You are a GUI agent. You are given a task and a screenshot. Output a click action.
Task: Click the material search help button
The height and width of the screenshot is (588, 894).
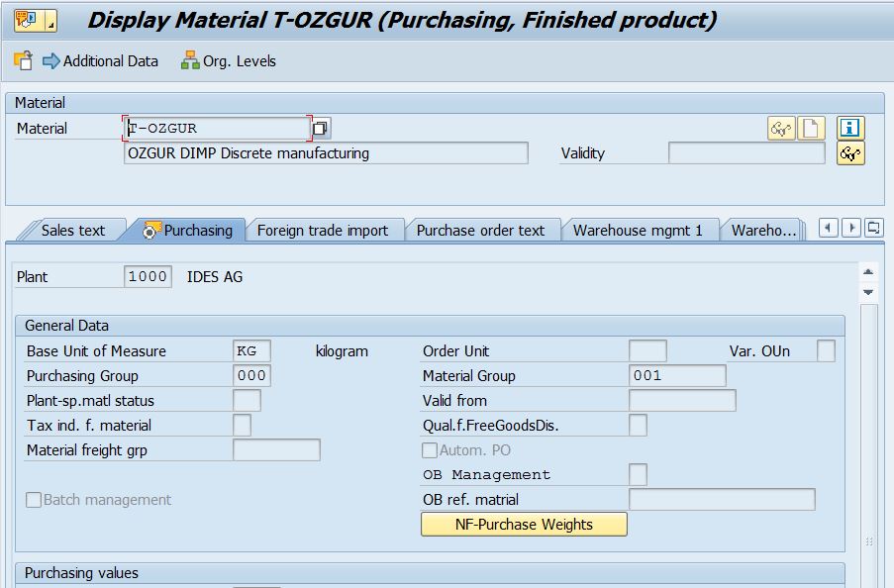321,129
